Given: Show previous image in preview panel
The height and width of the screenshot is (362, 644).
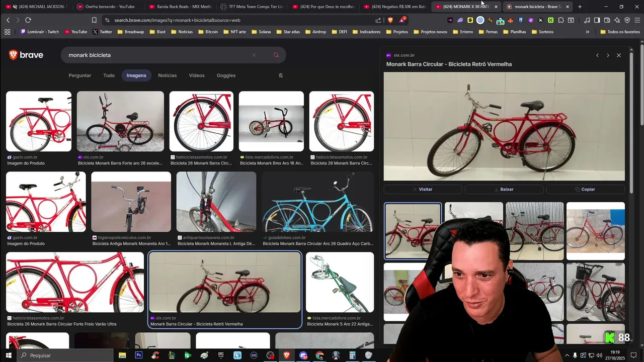Looking at the screenshot, I should 597,55.
